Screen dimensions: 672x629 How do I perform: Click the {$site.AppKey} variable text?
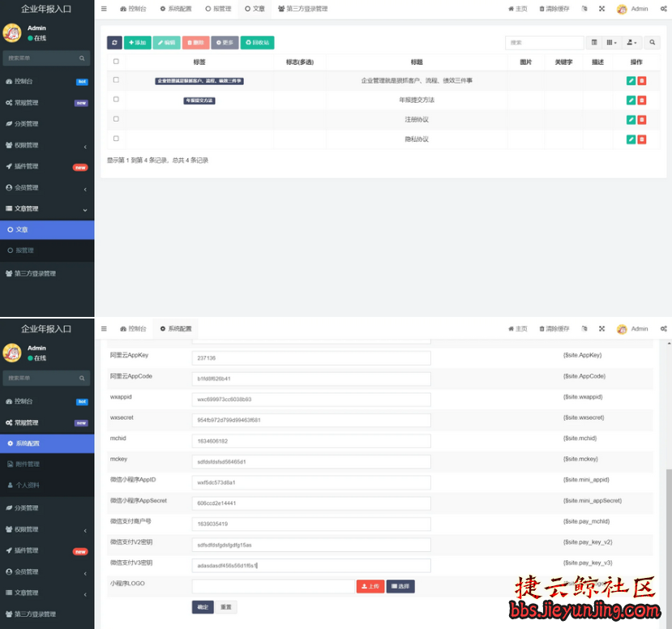[x=583, y=355]
